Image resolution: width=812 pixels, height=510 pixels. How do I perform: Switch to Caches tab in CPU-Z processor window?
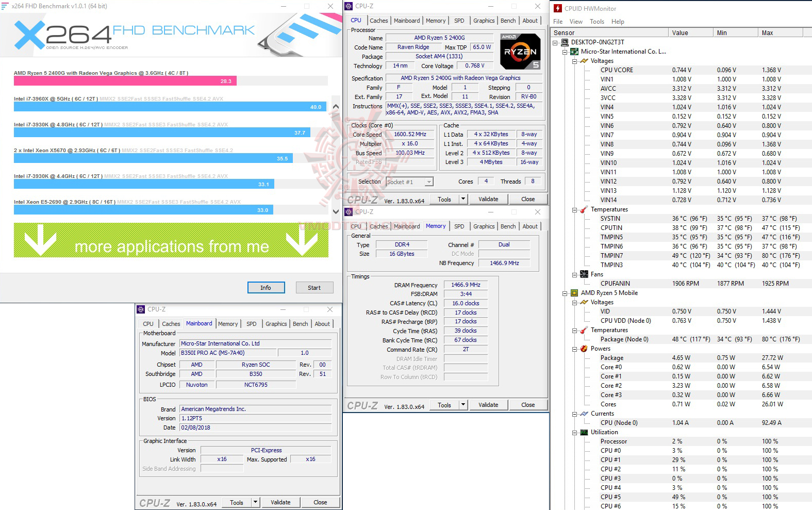pyautogui.click(x=378, y=21)
